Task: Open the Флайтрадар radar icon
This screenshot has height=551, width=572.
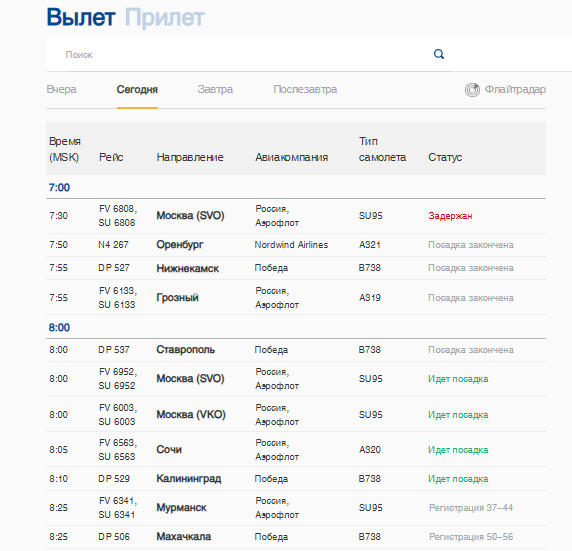Action: pos(472,90)
